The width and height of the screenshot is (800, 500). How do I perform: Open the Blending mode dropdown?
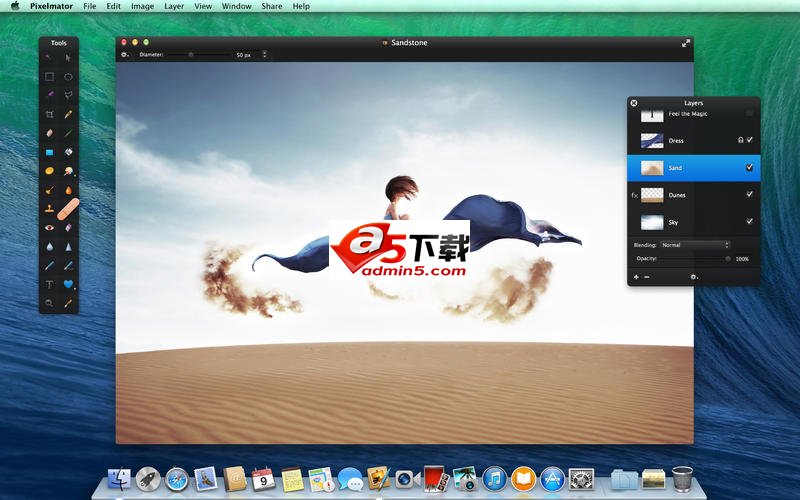click(695, 245)
